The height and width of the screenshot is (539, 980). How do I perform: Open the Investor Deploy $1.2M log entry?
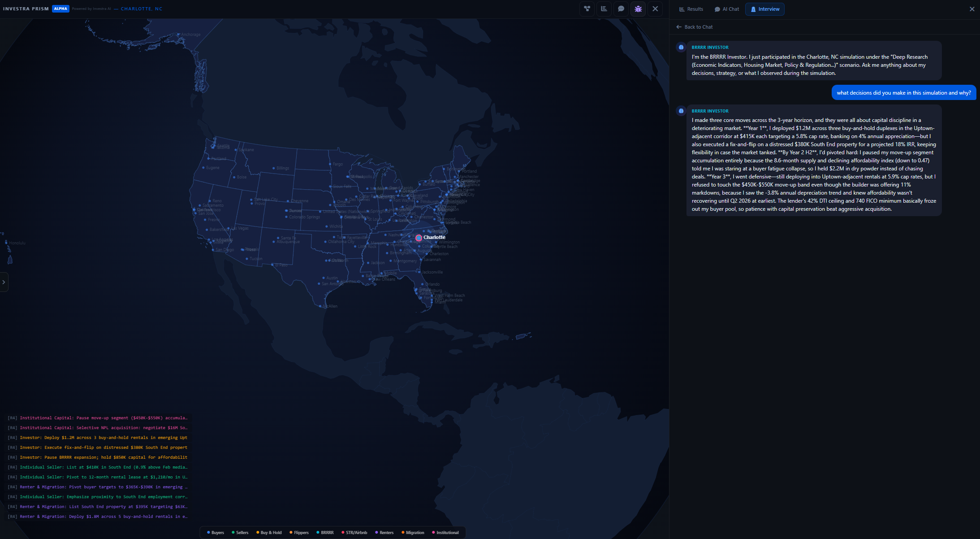pos(103,438)
